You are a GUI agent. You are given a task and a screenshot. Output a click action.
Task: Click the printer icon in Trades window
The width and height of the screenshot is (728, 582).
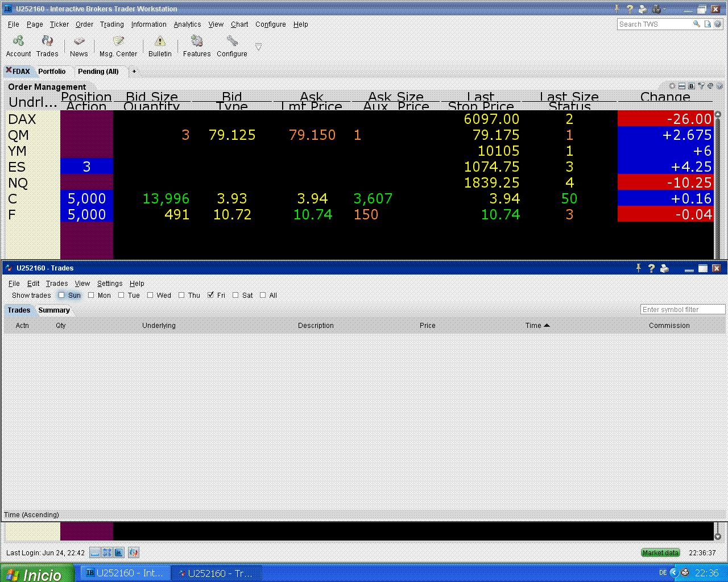(664, 268)
